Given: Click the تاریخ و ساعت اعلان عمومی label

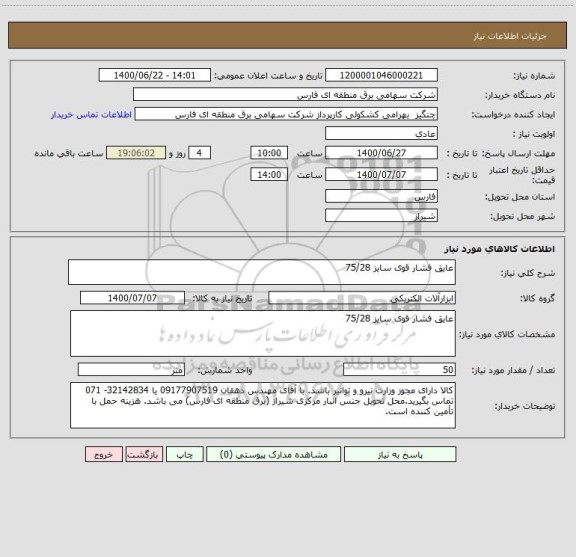Looking at the screenshot, I should point(269,76).
